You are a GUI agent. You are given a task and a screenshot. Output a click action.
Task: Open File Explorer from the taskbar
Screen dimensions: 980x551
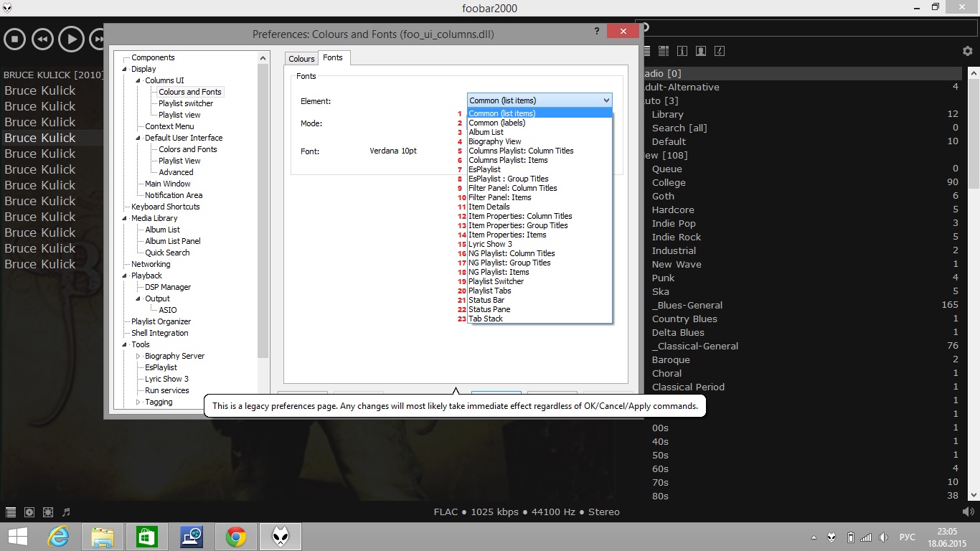coord(103,537)
